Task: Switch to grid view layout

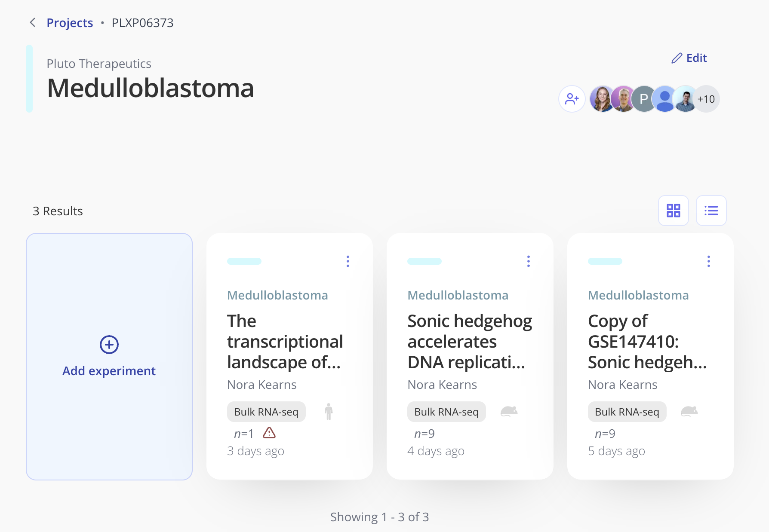Action: 673,211
